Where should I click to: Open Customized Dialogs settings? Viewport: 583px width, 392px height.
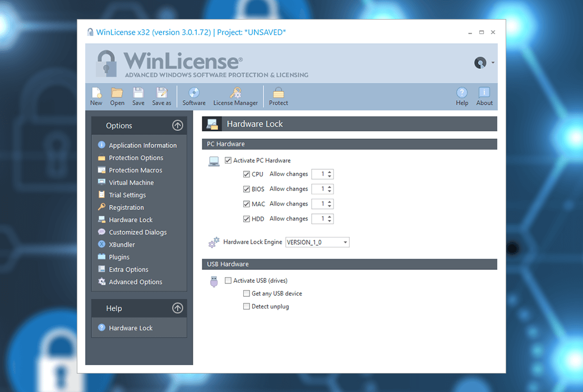[x=137, y=232]
